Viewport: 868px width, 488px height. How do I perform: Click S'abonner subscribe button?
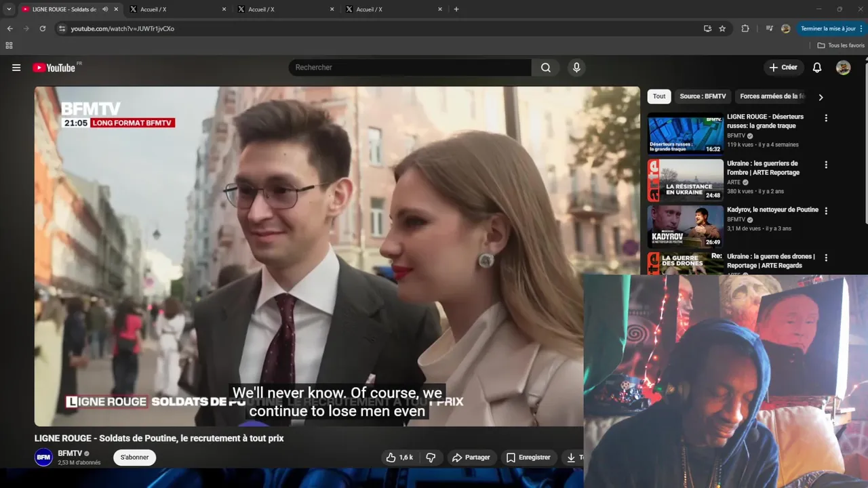pos(134,457)
